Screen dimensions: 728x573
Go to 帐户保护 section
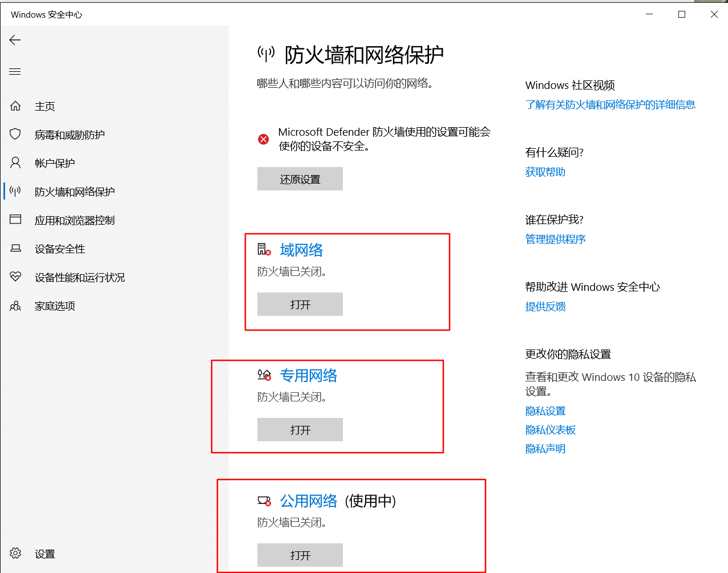click(x=55, y=163)
